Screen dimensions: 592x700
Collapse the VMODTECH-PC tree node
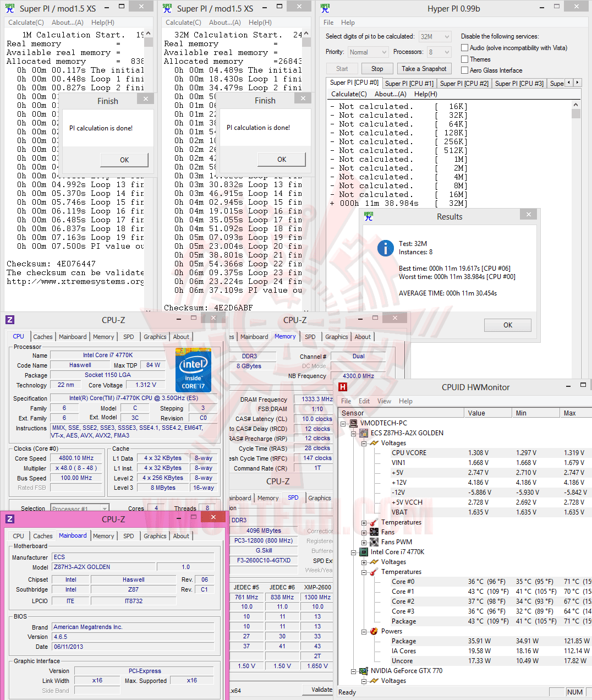point(343,424)
